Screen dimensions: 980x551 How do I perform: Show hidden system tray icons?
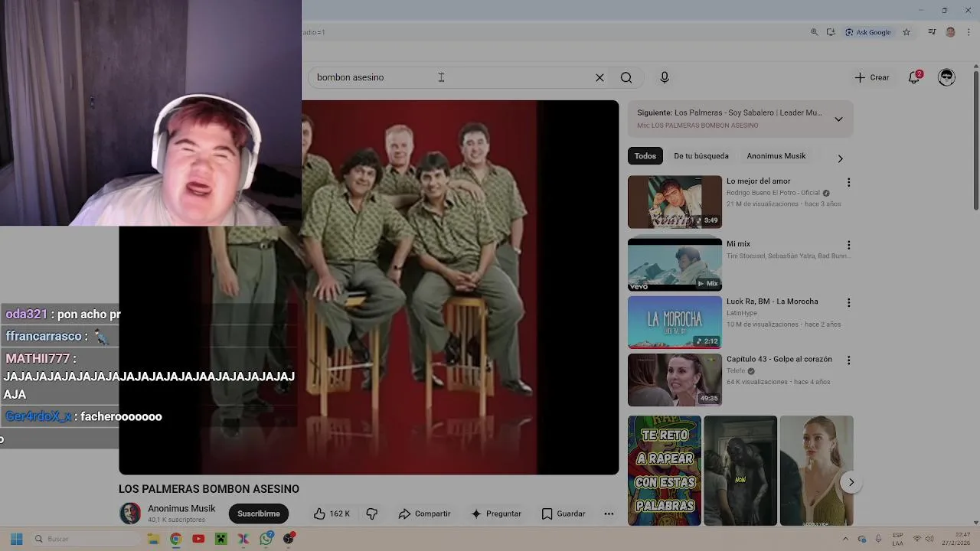coord(845,539)
